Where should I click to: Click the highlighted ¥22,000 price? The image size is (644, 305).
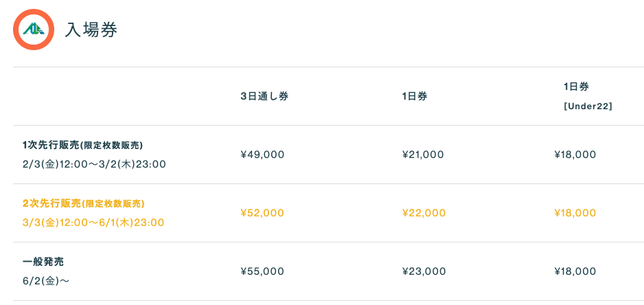click(424, 213)
